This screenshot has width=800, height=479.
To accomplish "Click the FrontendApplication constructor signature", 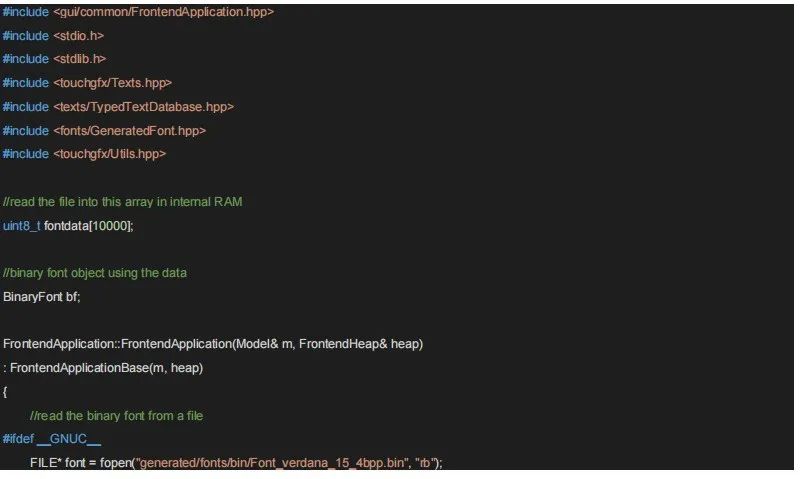I will (x=213, y=344).
